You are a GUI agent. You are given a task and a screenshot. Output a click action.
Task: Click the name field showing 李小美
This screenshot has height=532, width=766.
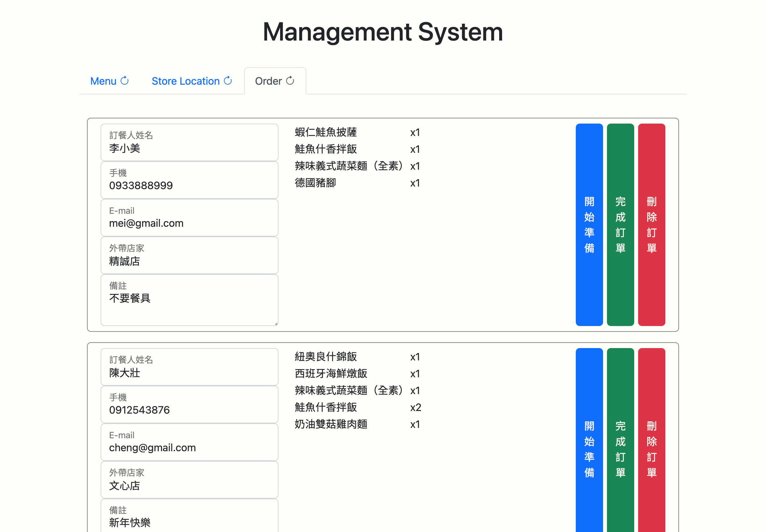pyautogui.click(x=190, y=143)
